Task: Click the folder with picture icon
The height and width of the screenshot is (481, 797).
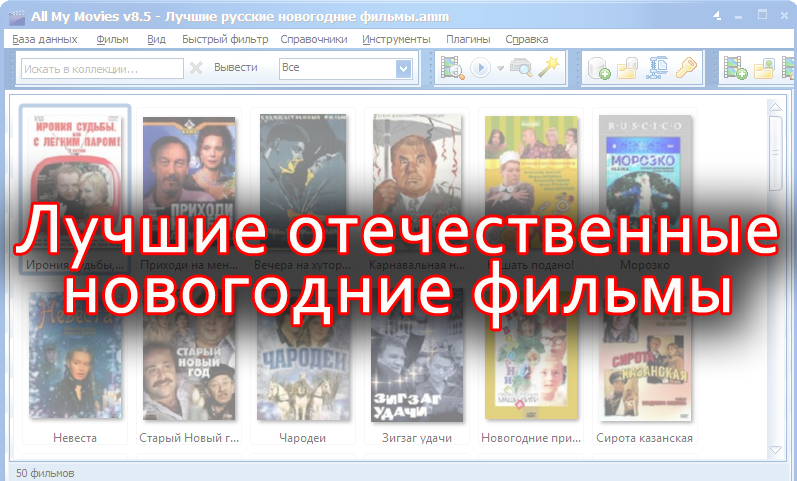Action: tap(764, 68)
